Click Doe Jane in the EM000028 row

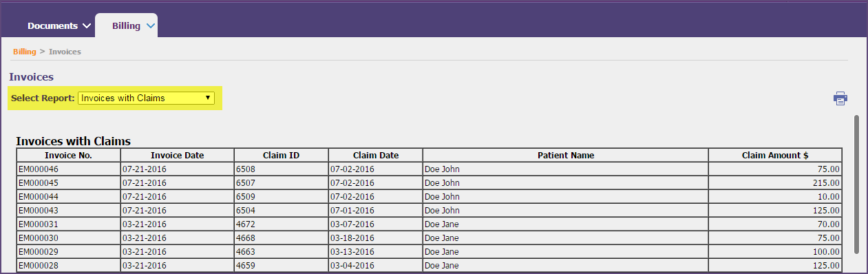(x=442, y=265)
